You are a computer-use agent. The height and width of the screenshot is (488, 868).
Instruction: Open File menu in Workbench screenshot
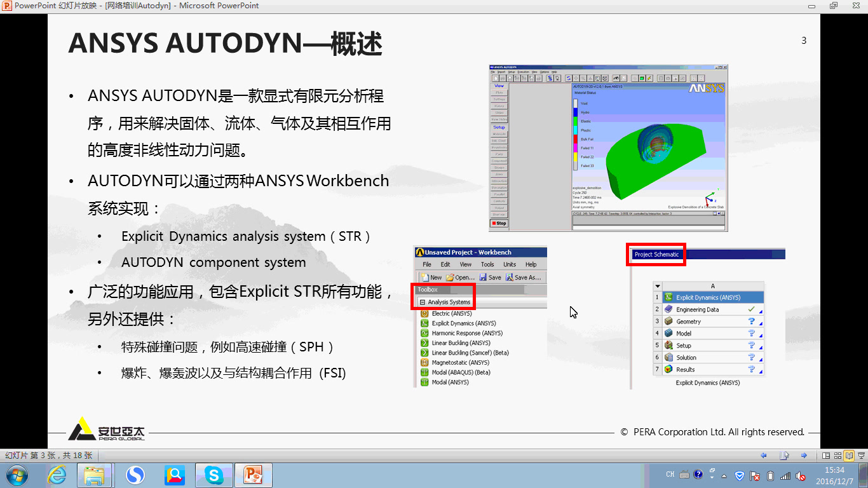pyautogui.click(x=427, y=264)
